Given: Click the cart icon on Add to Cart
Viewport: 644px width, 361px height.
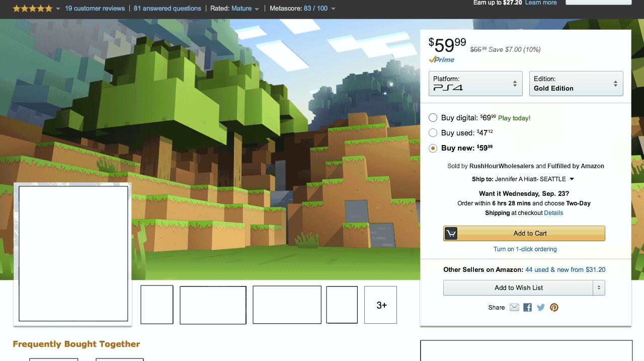Looking at the screenshot, I should click(x=451, y=234).
